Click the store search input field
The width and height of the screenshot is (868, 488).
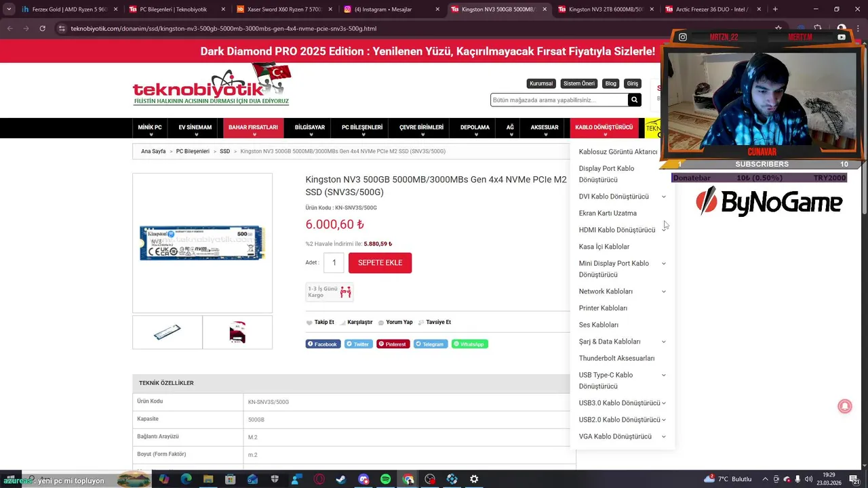click(x=559, y=100)
